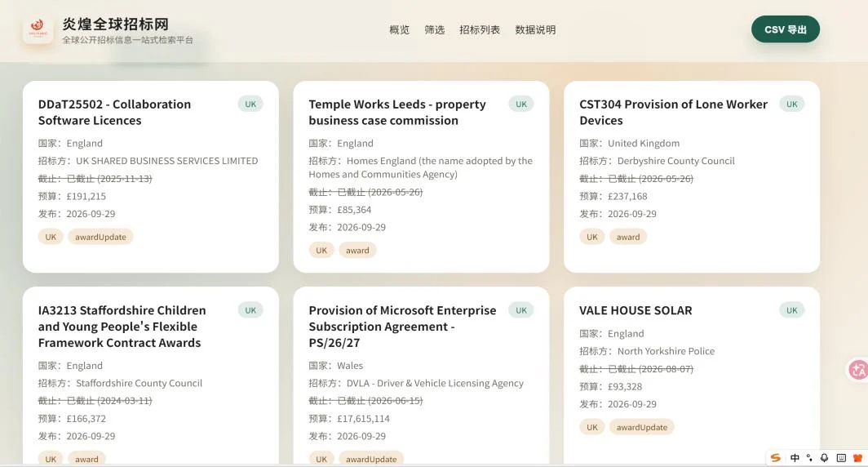
Task: Open the 概览 navigation item
Action: pos(399,30)
